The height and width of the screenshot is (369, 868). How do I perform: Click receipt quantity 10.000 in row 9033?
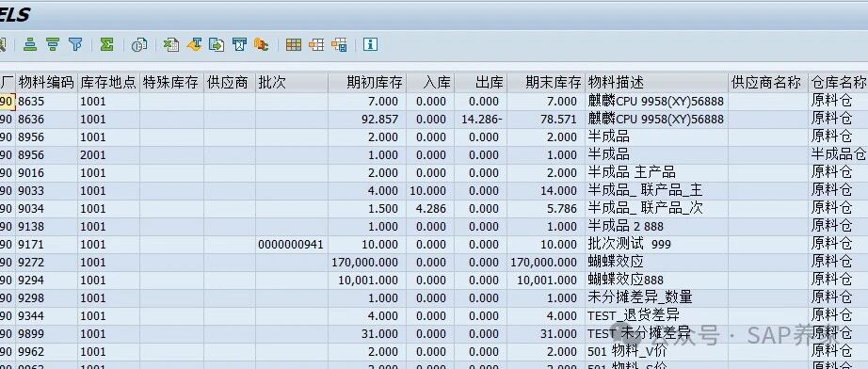(x=430, y=191)
